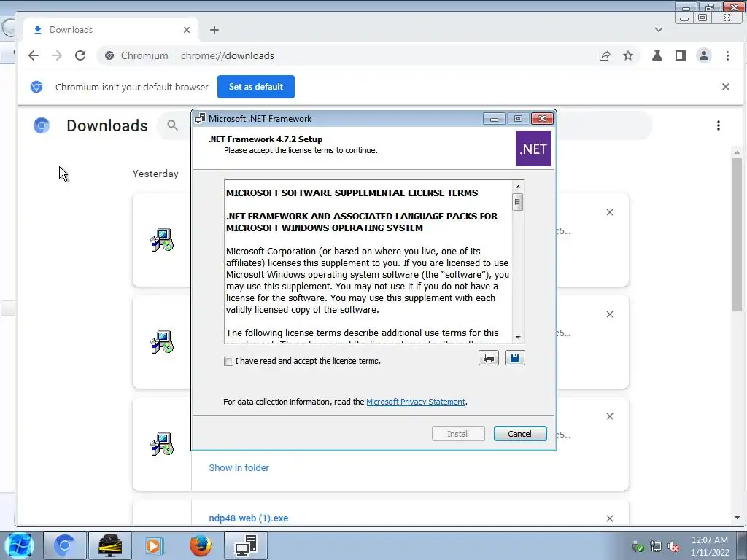This screenshot has width=747, height=560.
Task: Cancel the .NET Framework setup
Action: pyautogui.click(x=519, y=434)
